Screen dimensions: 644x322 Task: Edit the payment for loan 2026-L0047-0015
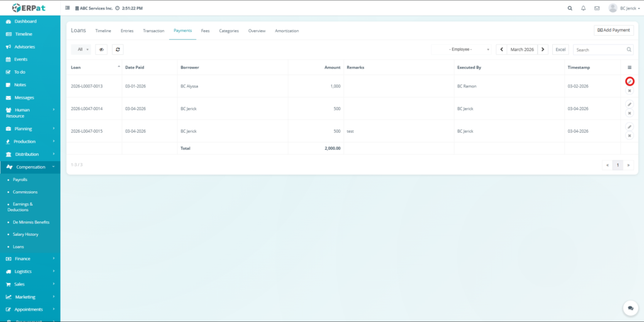629,126
